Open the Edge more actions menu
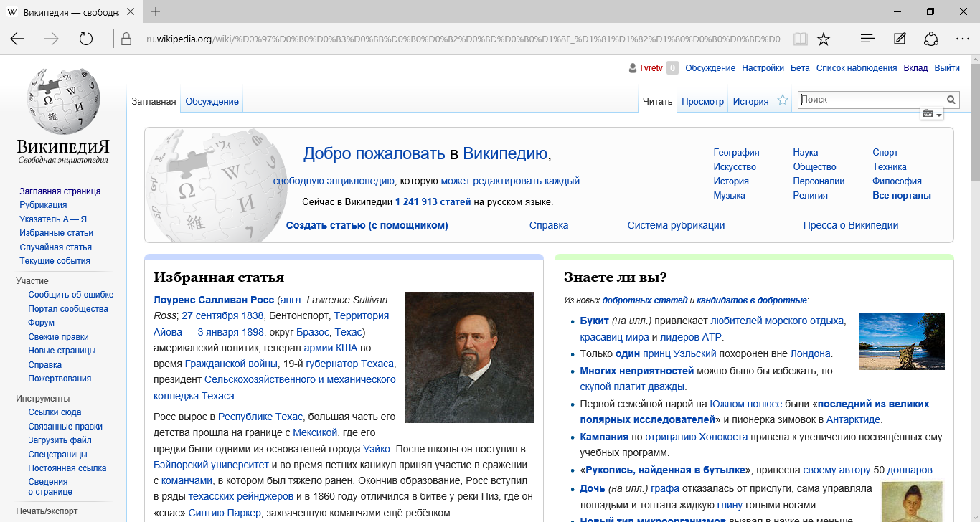The image size is (980, 522). (963, 39)
